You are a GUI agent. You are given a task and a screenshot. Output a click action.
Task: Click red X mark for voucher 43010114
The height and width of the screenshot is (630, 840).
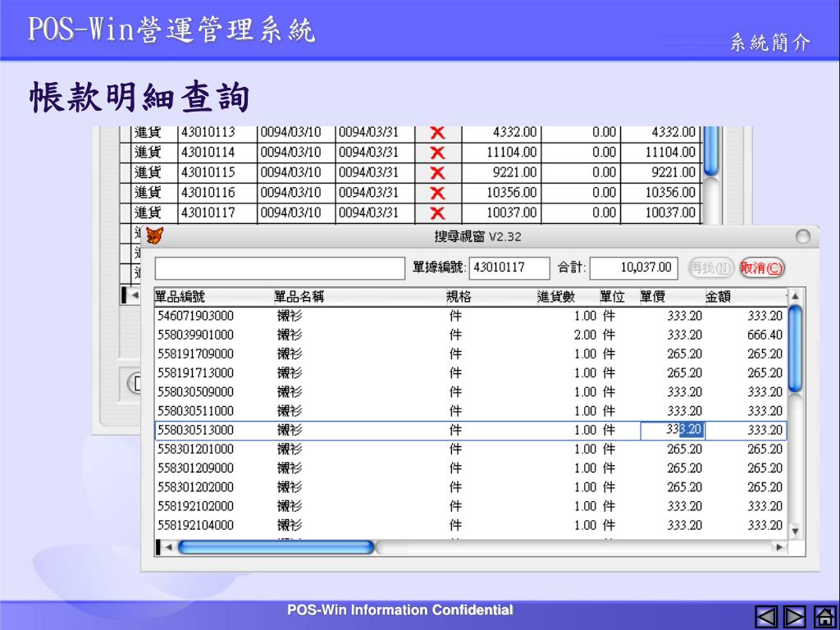point(438,153)
